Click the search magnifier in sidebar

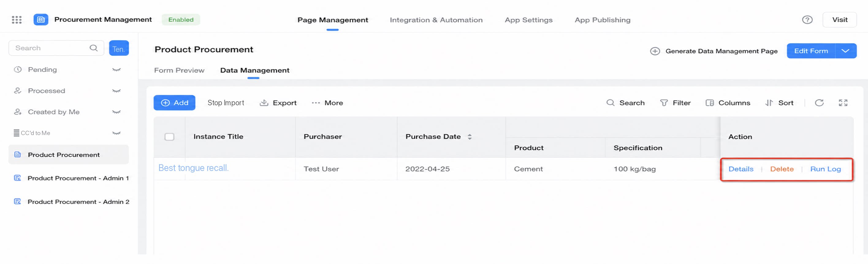[x=94, y=48]
